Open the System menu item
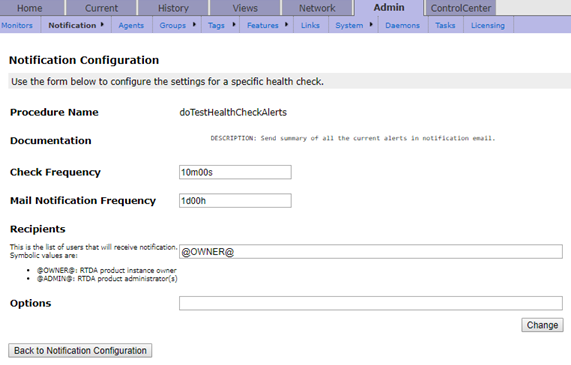 [349, 25]
